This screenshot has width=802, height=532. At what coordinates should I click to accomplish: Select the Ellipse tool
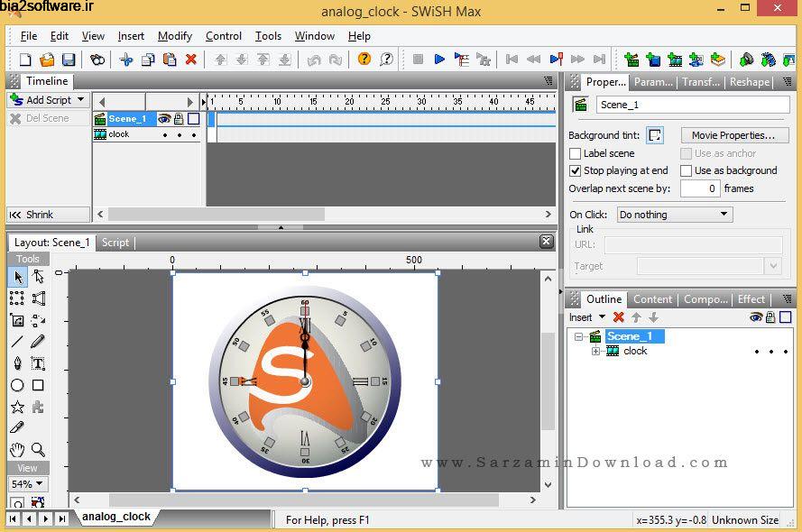tap(16, 385)
